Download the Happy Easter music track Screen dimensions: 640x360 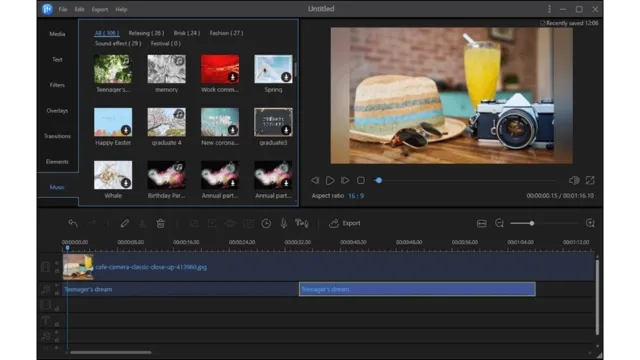coord(126,130)
